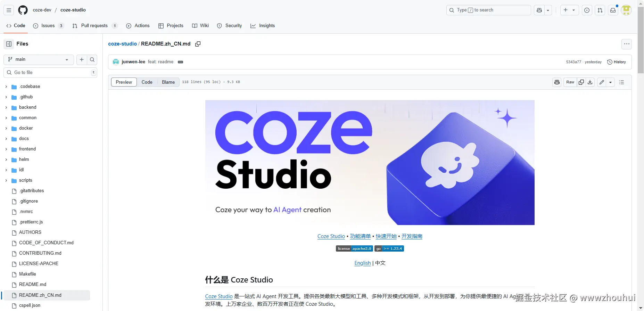Switch to Code view of file
The image size is (644, 311).
click(147, 82)
